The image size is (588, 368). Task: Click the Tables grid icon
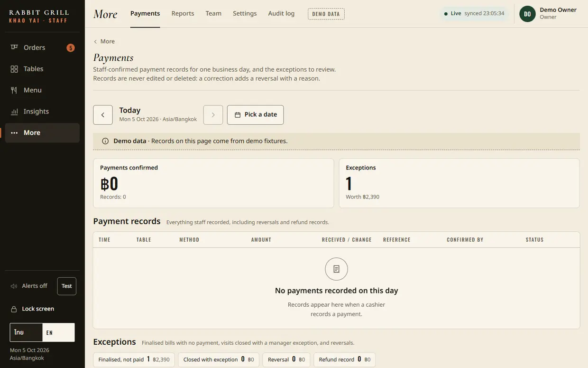coord(14,69)
